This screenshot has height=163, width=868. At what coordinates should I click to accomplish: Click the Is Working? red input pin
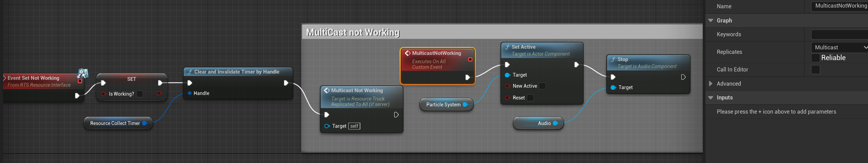pyautogui.click(x=103, y=94)
